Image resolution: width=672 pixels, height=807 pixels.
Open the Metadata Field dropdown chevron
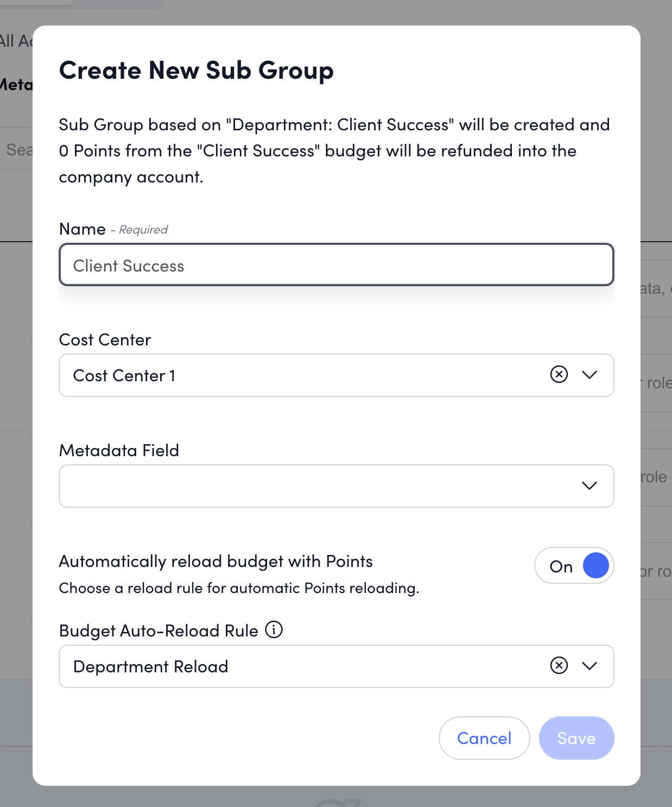point(589,486)
